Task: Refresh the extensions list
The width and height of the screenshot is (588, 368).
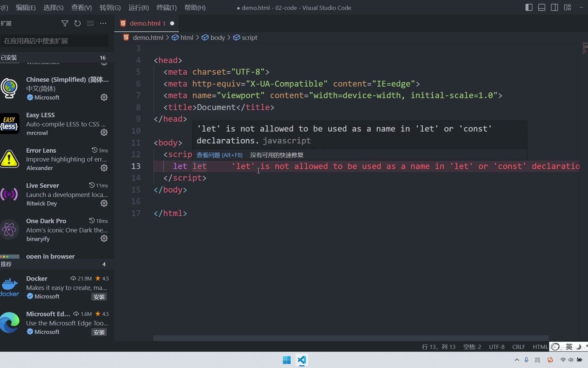Action: point(78,23)
